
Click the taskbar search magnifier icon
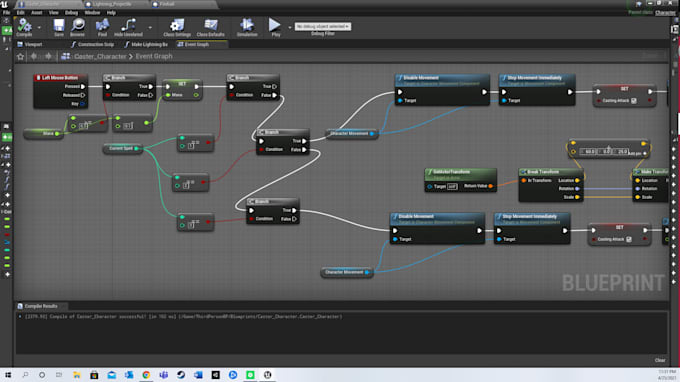pos(25,375)
